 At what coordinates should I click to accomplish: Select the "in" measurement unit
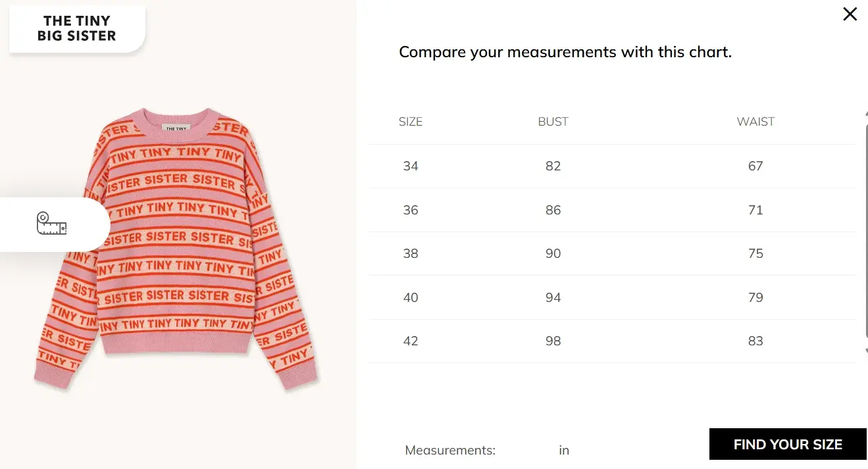[x=564, y=451]
